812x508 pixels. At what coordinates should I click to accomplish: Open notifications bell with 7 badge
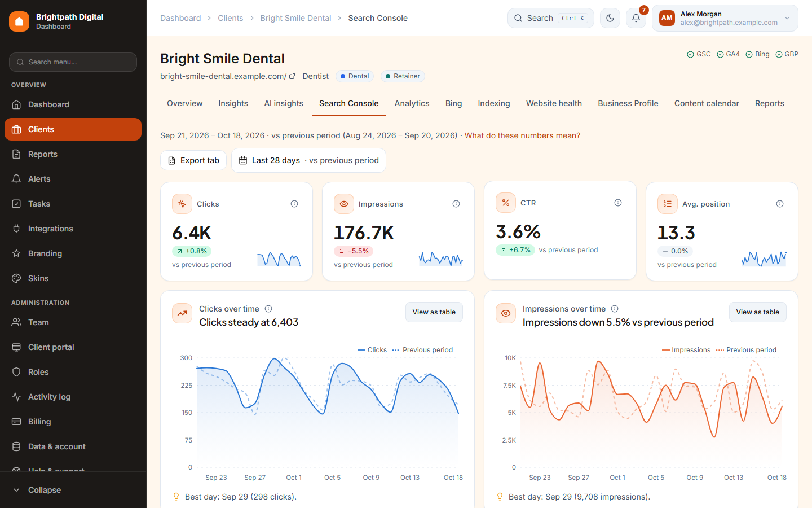coord(636,18)
